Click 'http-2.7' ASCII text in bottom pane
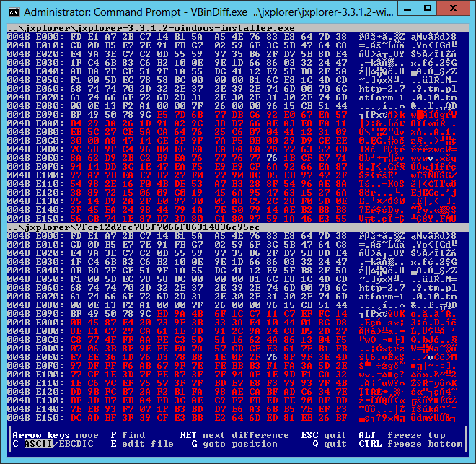Screen dimensions: 476x464 (x=382, y=288)
